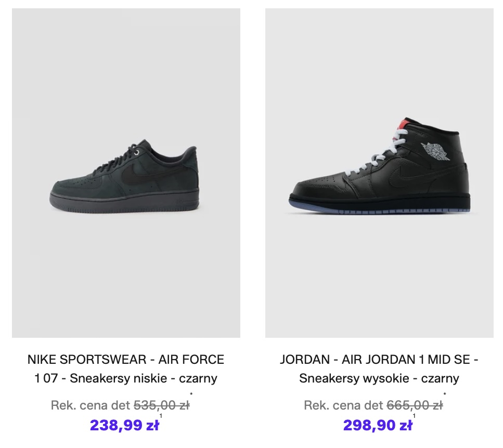Viewport: 503px width, 448px height.
Task: Click the crossed-out 665,00 zł price
Action: pos(415,405)
